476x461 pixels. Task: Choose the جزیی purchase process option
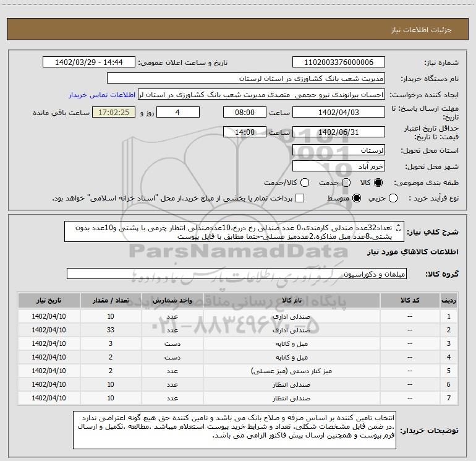point(393,199)
